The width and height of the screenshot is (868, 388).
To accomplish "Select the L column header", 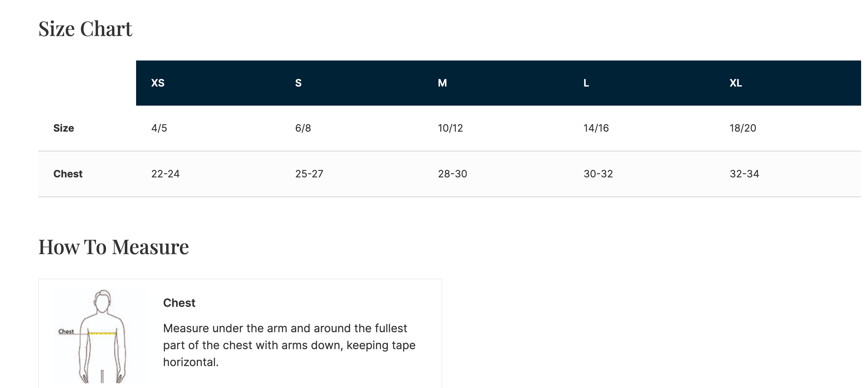I will [586, 83].
